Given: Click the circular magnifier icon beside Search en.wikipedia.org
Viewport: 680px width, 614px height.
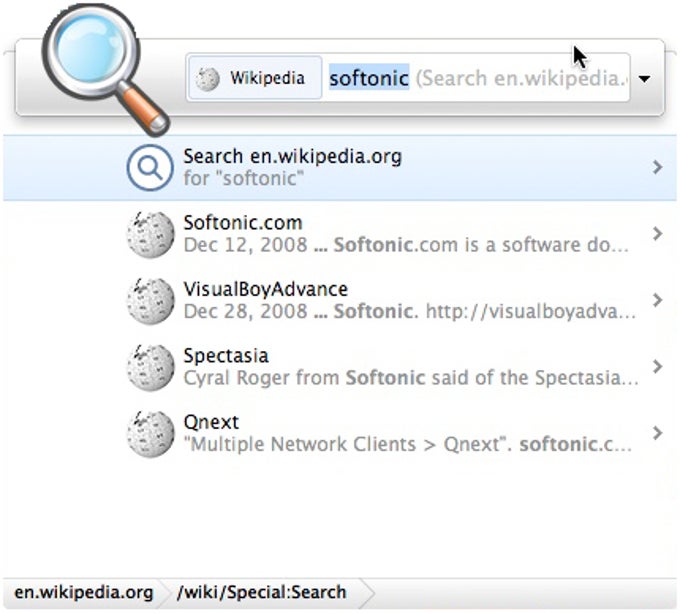Looking at the screenshot, I should (x=150, y=167).
